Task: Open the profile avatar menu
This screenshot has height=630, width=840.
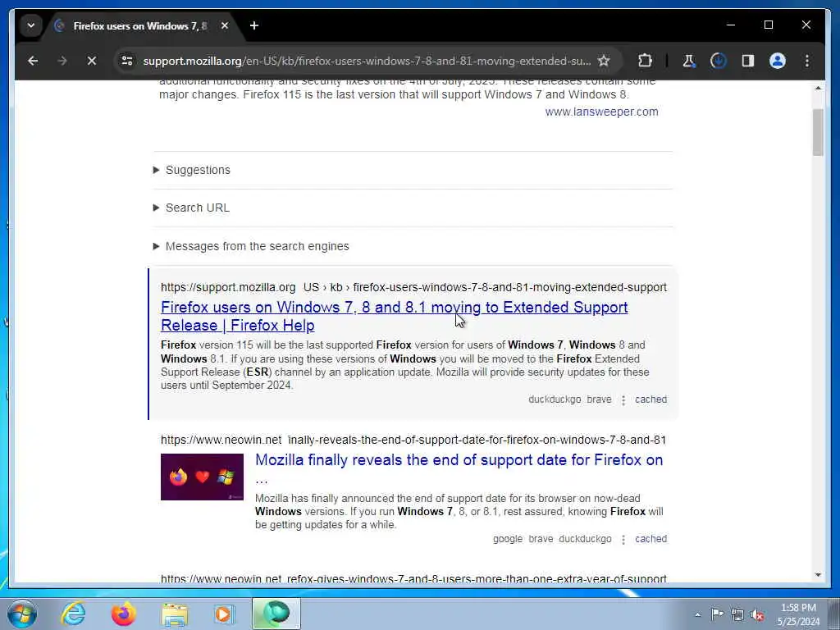Action: [x=778, y=61]
